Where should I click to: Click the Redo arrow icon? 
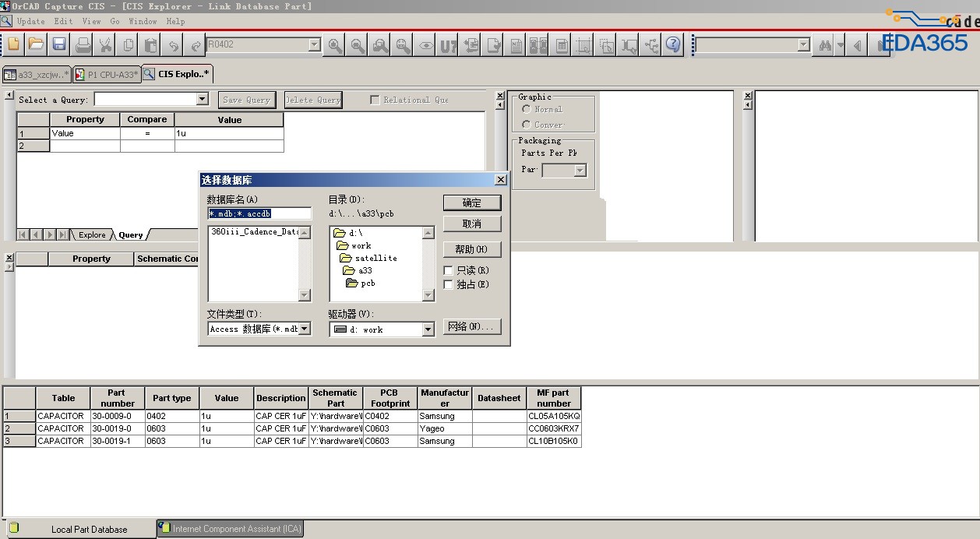pyautogui.click(x=196, y=44)
